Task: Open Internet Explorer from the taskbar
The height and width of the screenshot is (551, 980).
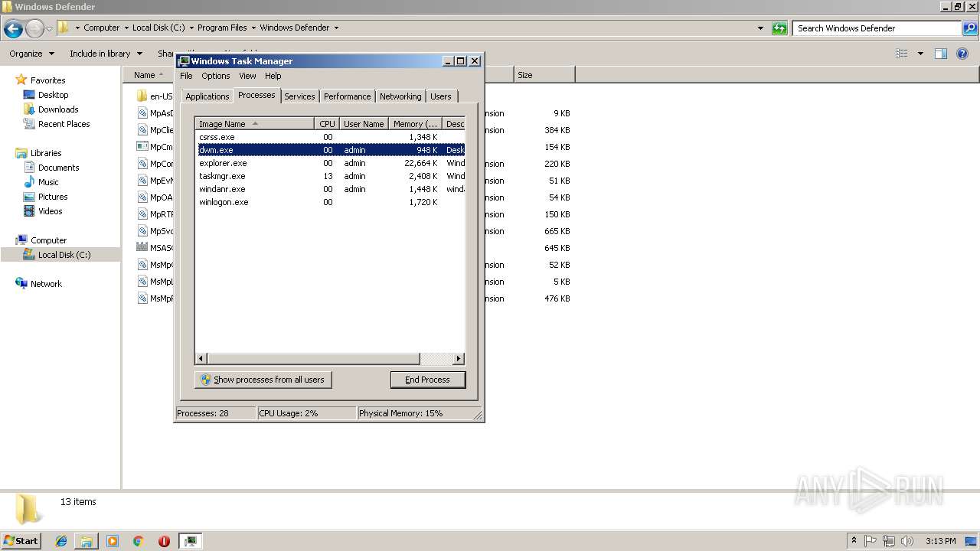Action: point(61,541)
